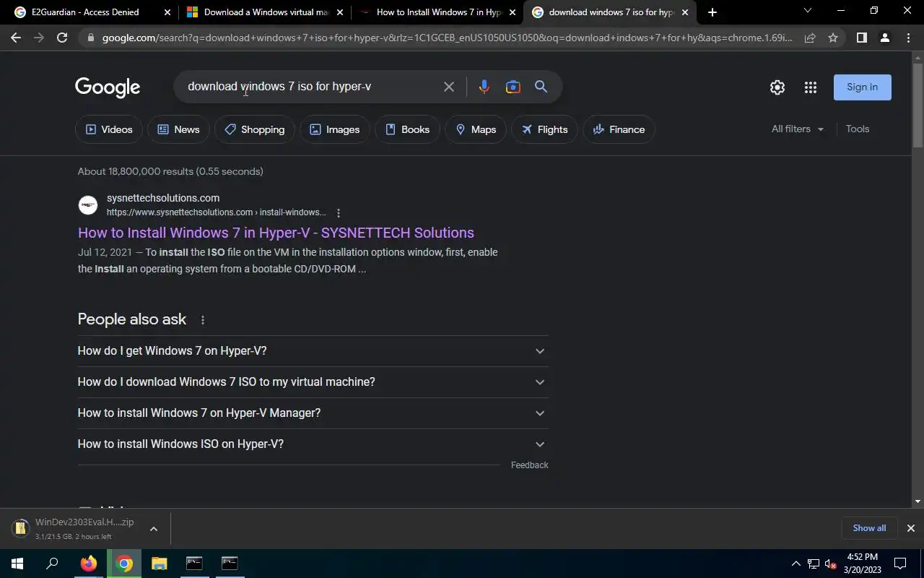This screenshot has height=578, width=924.
Task: Open the 'How to Install Windows 7 in Hyper-V' result
Action: [x=276, y=233]
